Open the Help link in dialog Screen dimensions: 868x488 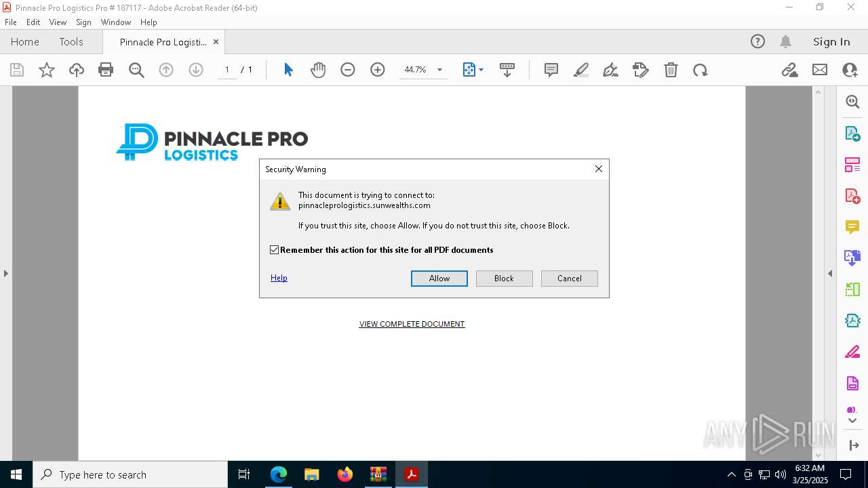279,278
